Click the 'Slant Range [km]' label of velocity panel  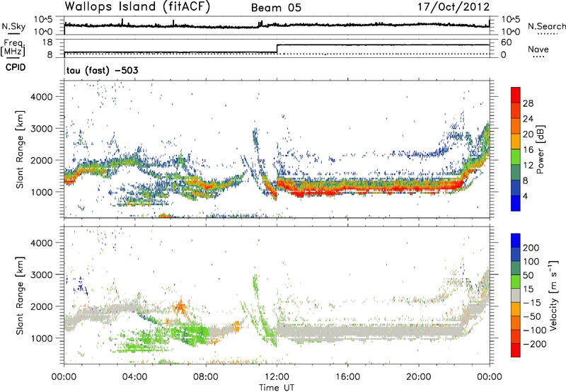21,295
